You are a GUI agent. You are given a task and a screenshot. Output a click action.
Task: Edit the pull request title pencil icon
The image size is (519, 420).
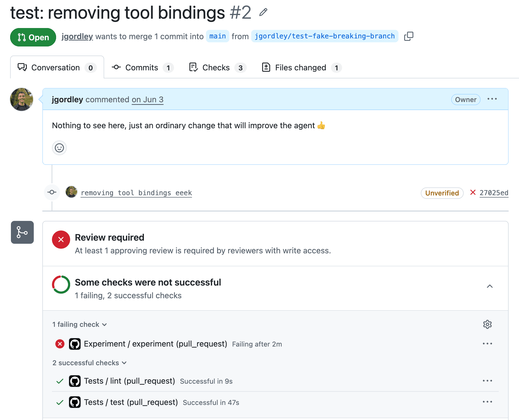click(x=263, y=12)
